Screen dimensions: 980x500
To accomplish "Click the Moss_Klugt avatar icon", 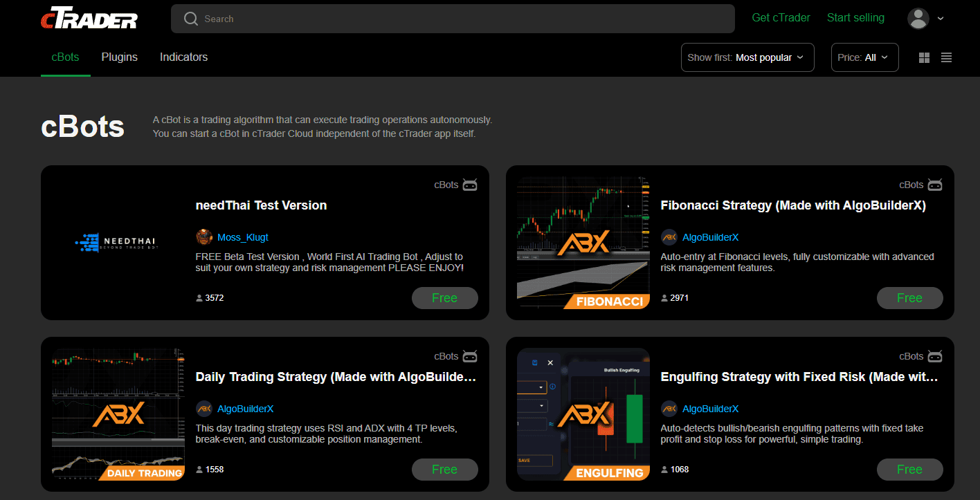I will tap(204, 237).
